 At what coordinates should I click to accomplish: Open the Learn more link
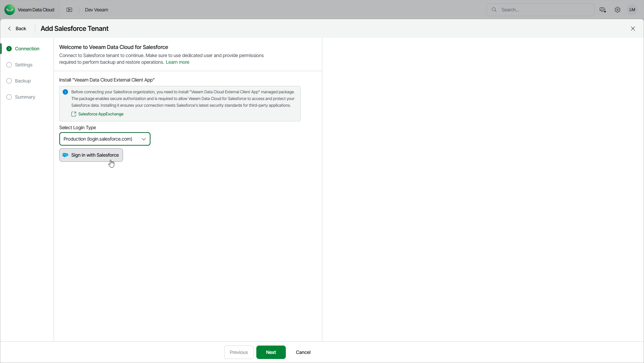point(178,62)
